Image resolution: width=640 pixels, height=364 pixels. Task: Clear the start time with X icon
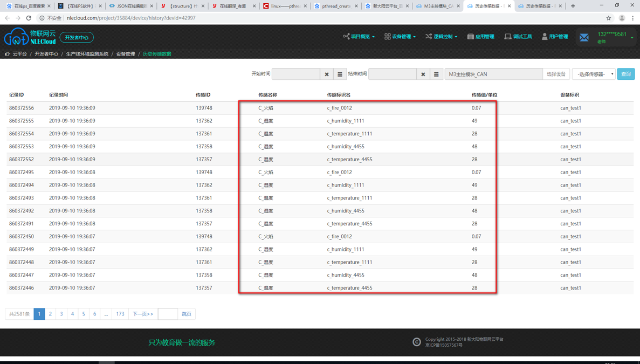click(x=327, y=74)
